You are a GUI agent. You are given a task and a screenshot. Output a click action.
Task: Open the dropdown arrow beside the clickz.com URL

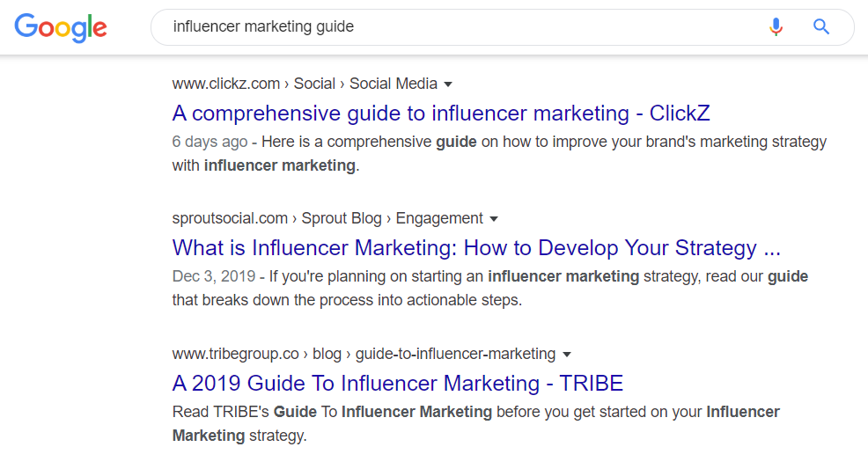[x=448, y=84]
